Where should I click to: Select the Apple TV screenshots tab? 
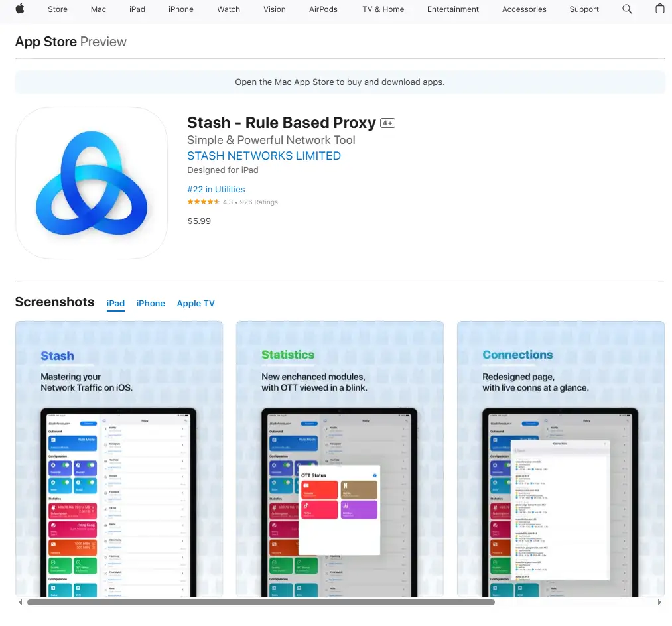click(196, 303)
